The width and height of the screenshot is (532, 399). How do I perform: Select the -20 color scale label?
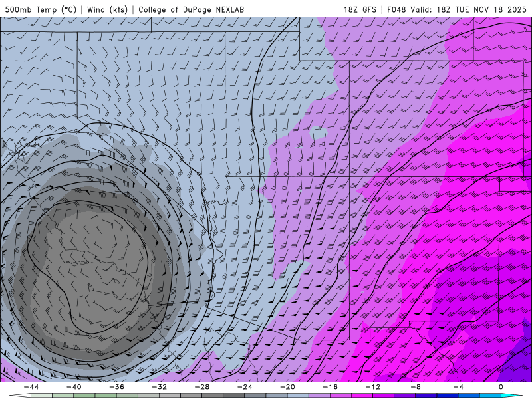pos(288,387)
